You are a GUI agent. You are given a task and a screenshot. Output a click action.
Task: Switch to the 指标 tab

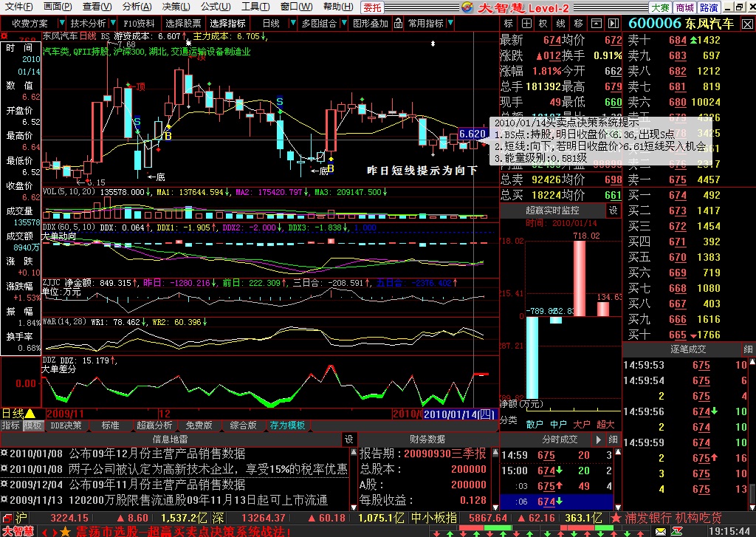click(10, 425)
